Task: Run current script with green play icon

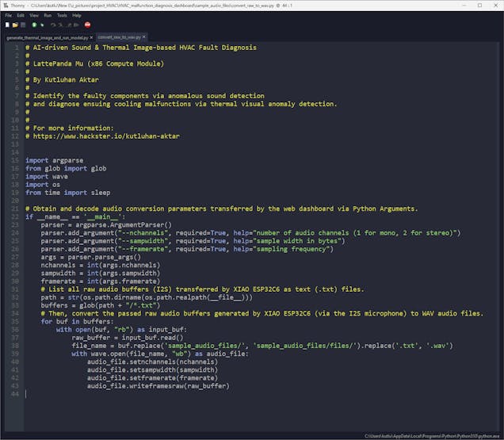Action: (33, 25)
